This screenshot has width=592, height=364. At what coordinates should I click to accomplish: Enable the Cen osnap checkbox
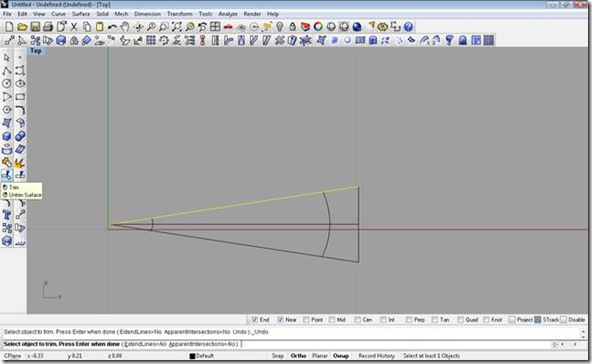click(x=358, y=320)
